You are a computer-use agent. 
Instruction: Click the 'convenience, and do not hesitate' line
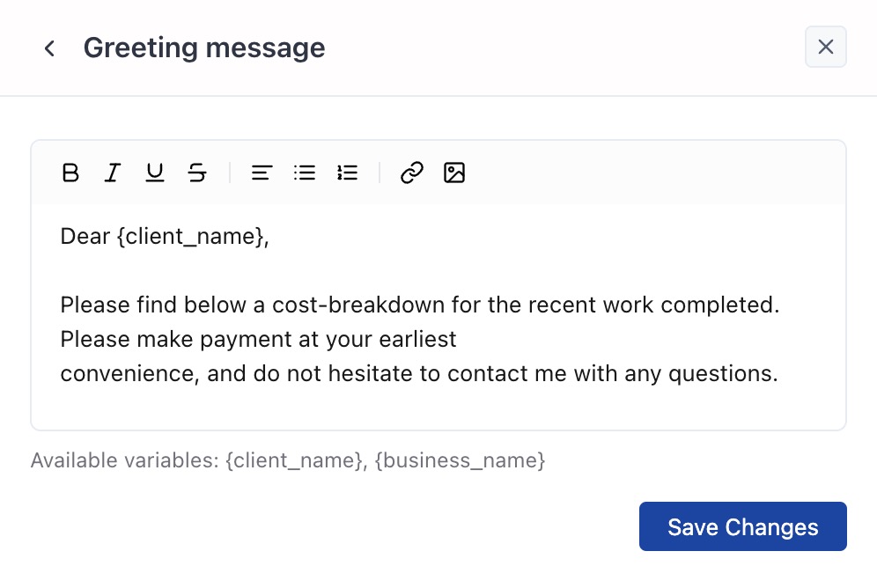(x=419, y=373)
